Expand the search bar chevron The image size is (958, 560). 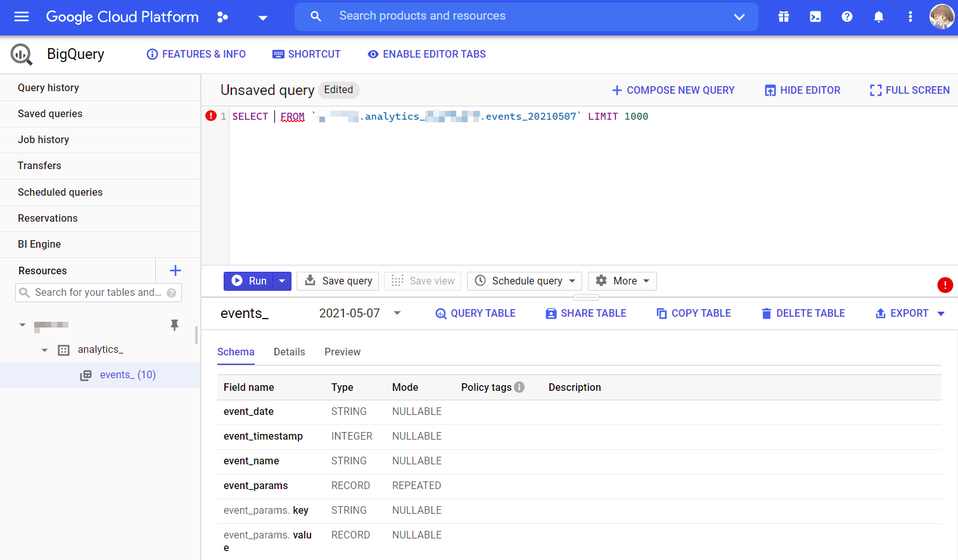739,17
